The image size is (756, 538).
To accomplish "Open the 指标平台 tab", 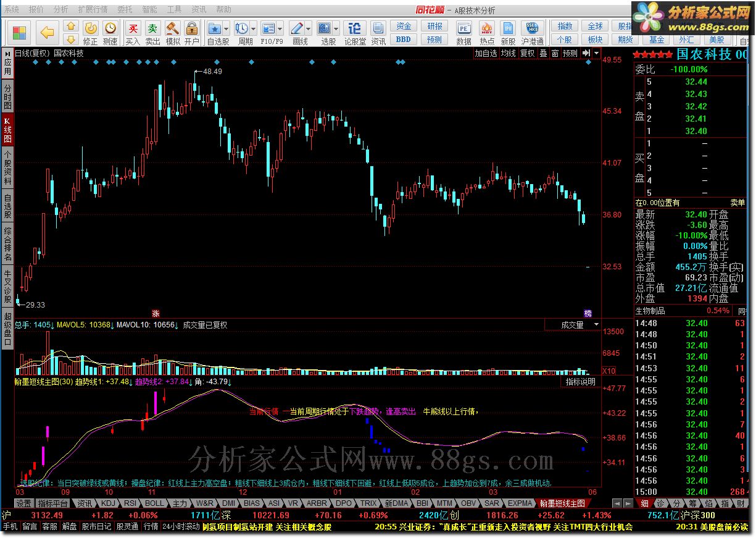I will (x=52, y=503).
